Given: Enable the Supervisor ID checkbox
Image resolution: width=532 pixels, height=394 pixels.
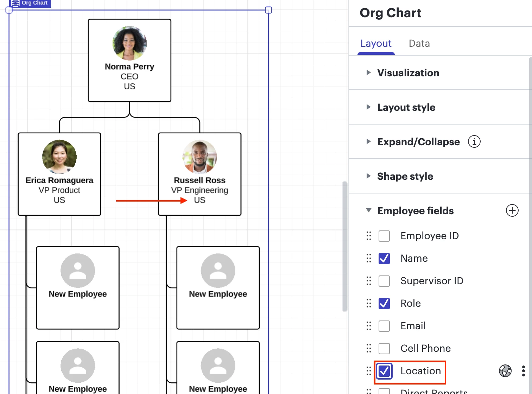Looking at the screenshot, I should point(384,281).
